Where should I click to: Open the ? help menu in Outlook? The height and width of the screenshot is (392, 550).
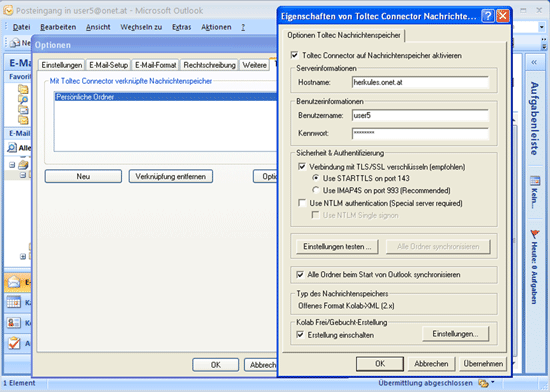[243, 27]
